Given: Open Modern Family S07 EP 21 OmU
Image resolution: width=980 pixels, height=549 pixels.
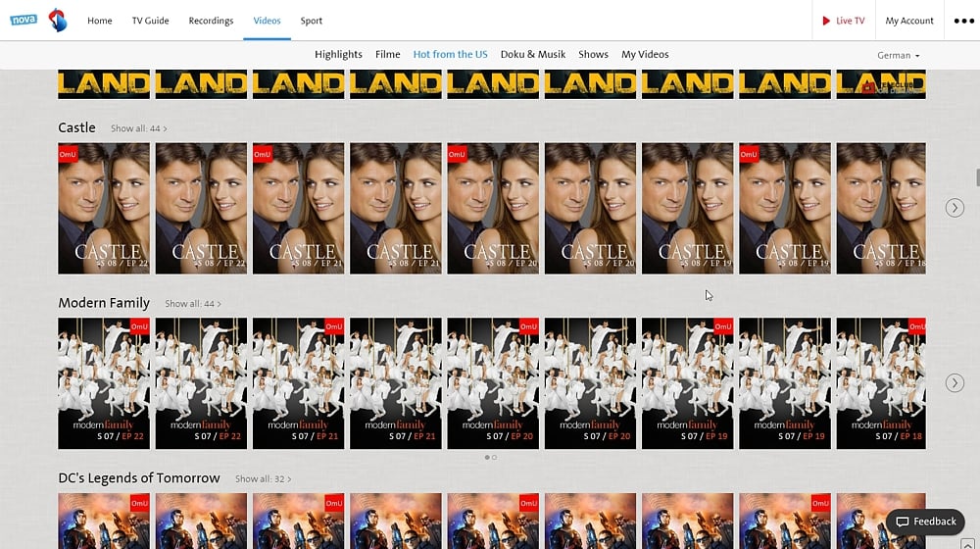Looking at the screenshot, I should pos(298,383).
